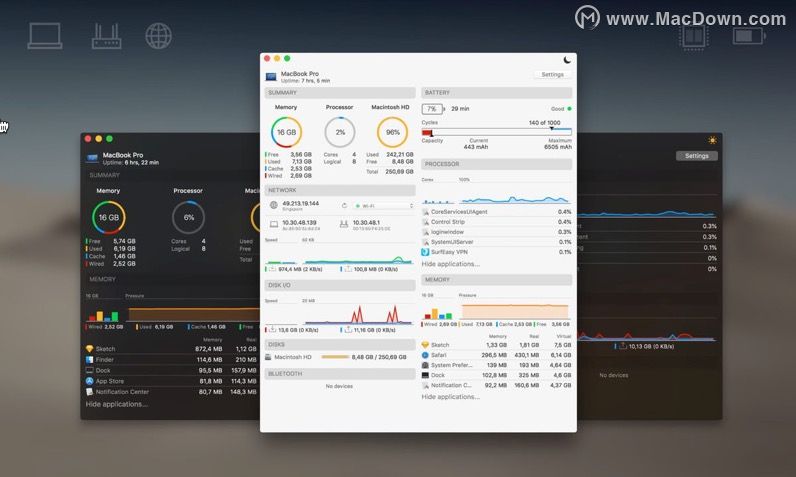This screenshot has height=477, width=796.
Task: Select the SystemUIServer process row
Action: click(x=496, y=242)
